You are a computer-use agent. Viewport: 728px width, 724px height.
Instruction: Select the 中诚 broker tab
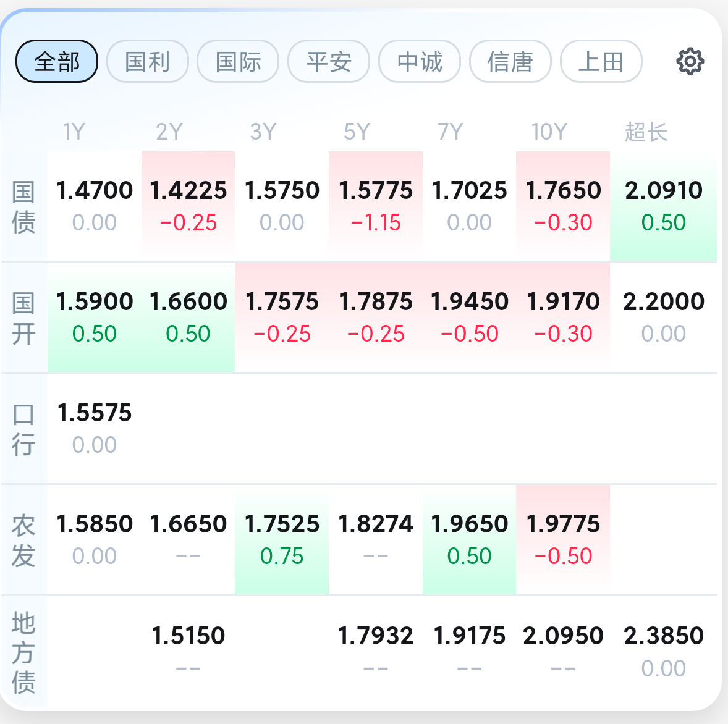(420, 62)
